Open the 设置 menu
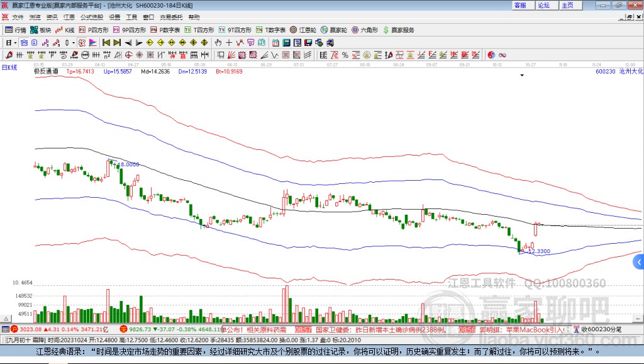This screenshot has width=644, height=364. (114, 17)
